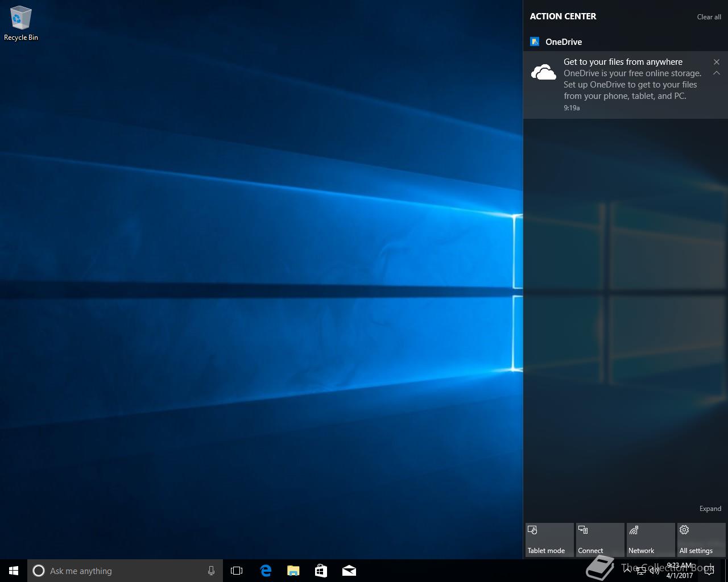Open File Explorer from the taskbar
This screenshot has height=582, width=728.
tap(293, 571)
